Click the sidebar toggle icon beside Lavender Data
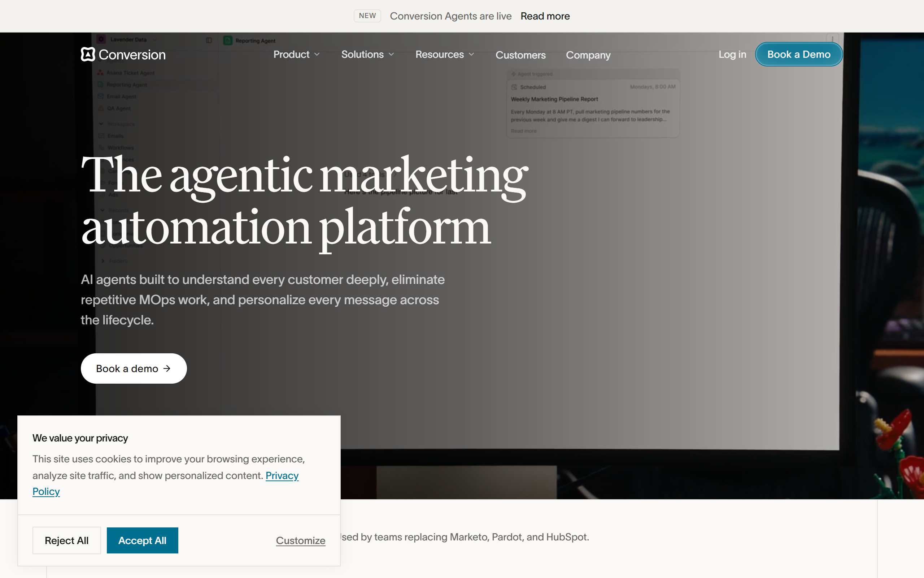The width and height of the screenshot is (924, 578). [x=209, y=40]
